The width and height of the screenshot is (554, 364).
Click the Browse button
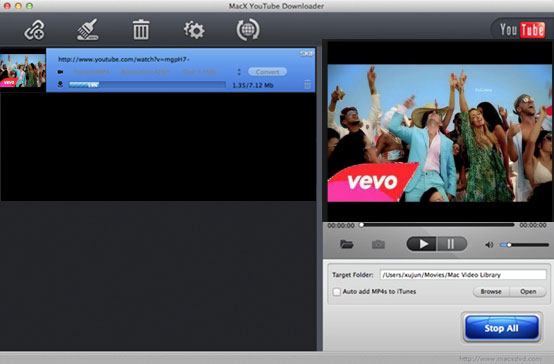coord(491,292)
